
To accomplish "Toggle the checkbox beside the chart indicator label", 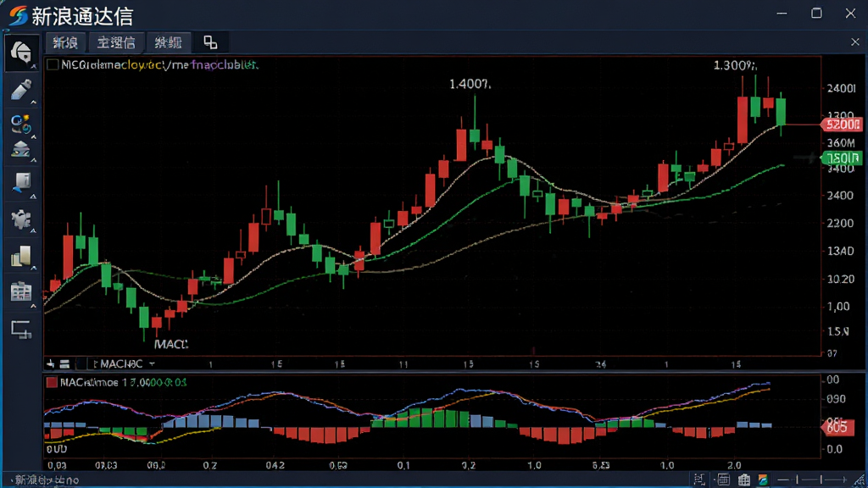I will (x=53, y=64).
